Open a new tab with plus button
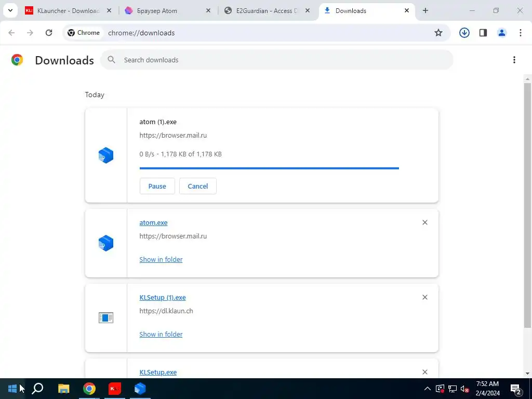Screen dimensions: 532x399 point(425,10)
